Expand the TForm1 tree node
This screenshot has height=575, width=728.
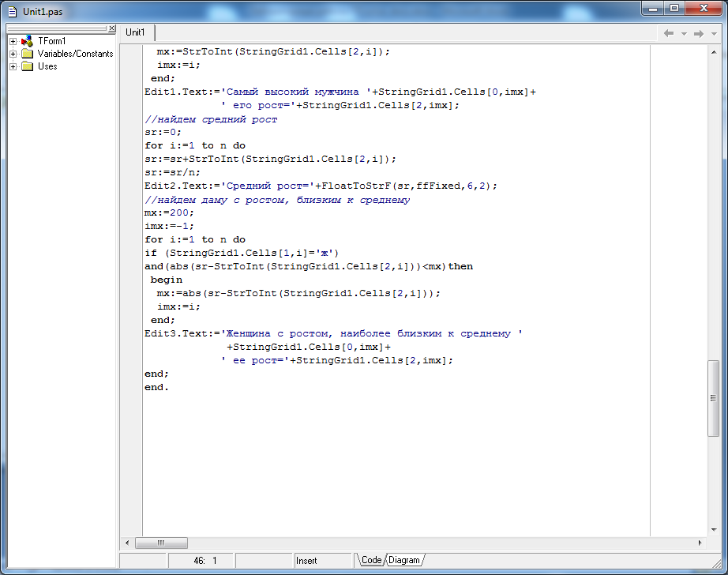(13, 41)
